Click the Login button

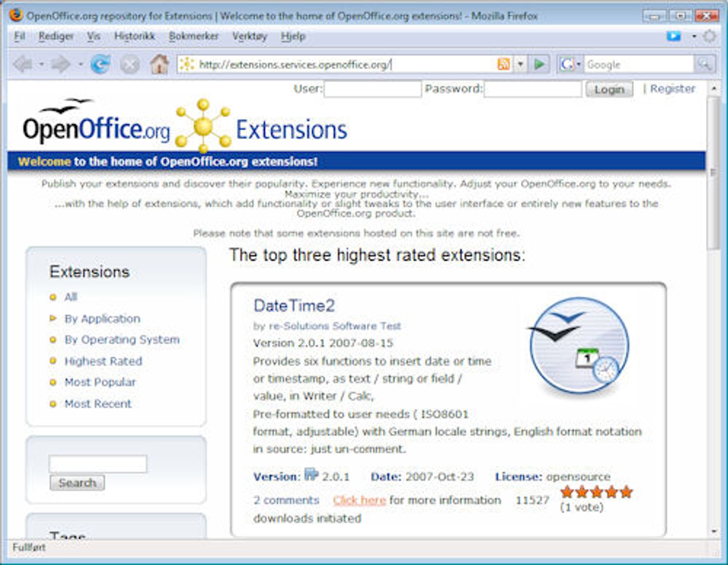tap(609, 89)
